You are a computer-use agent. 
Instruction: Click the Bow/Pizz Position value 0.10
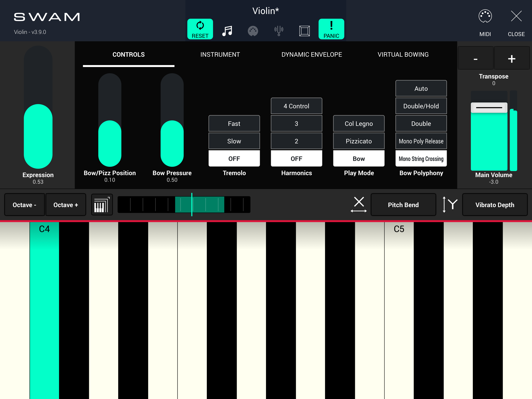tap(110, 180)
